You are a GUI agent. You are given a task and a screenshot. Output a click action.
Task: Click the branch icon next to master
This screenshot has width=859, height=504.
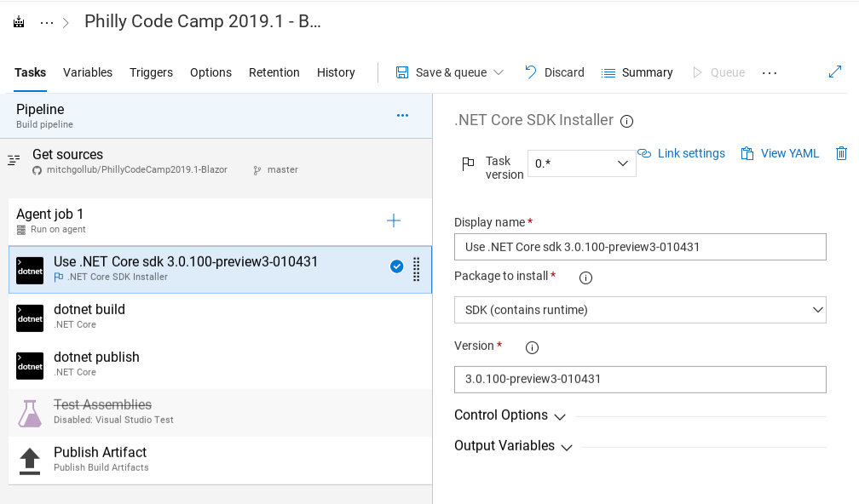tap(257, 170)
